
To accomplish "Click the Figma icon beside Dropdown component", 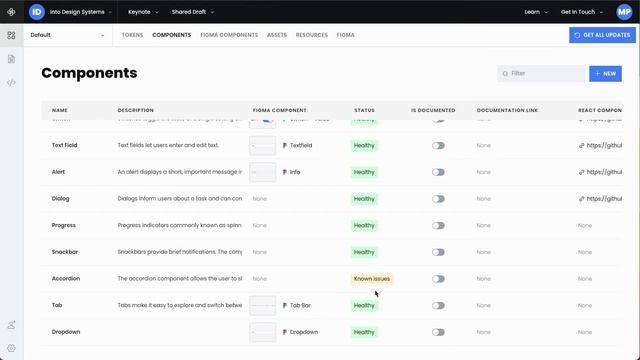I will click(284, 332).
